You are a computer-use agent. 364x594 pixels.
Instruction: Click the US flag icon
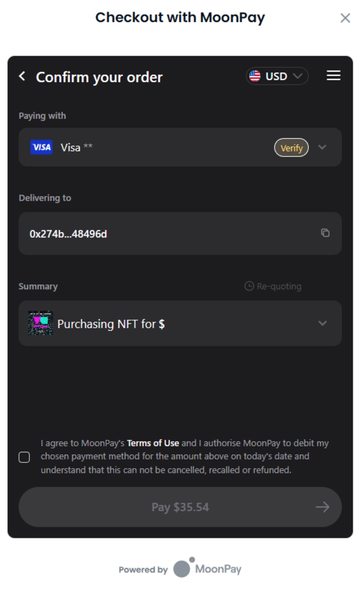[x=255, y=76]
